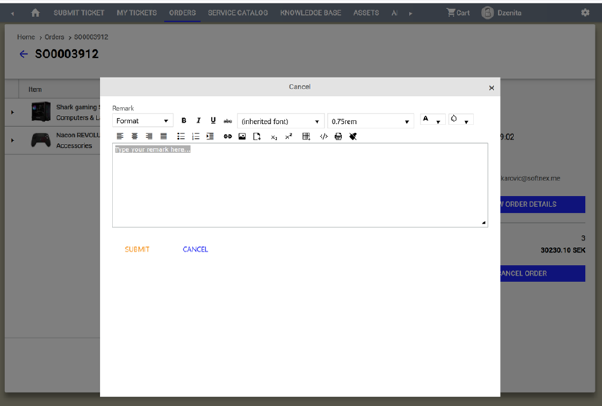Switch to the Knowledge Base tab
The image size is (602, 406).
coord(310,13)
